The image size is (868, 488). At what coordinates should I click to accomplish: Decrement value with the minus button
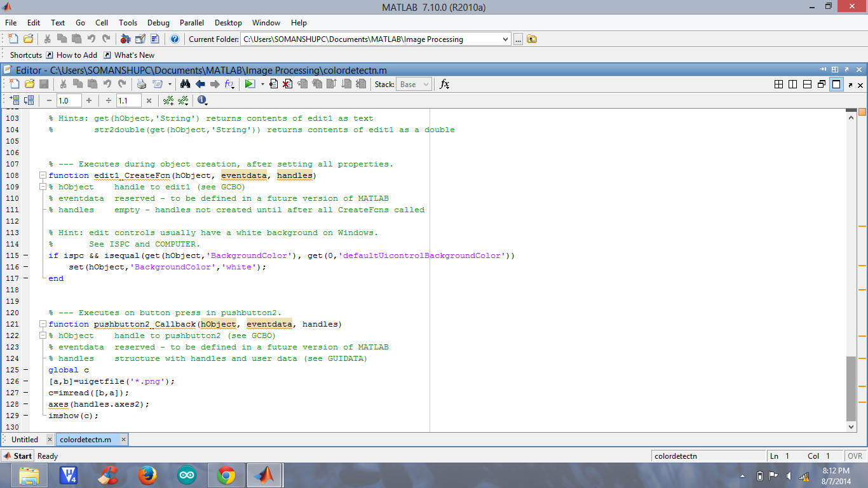50,100
